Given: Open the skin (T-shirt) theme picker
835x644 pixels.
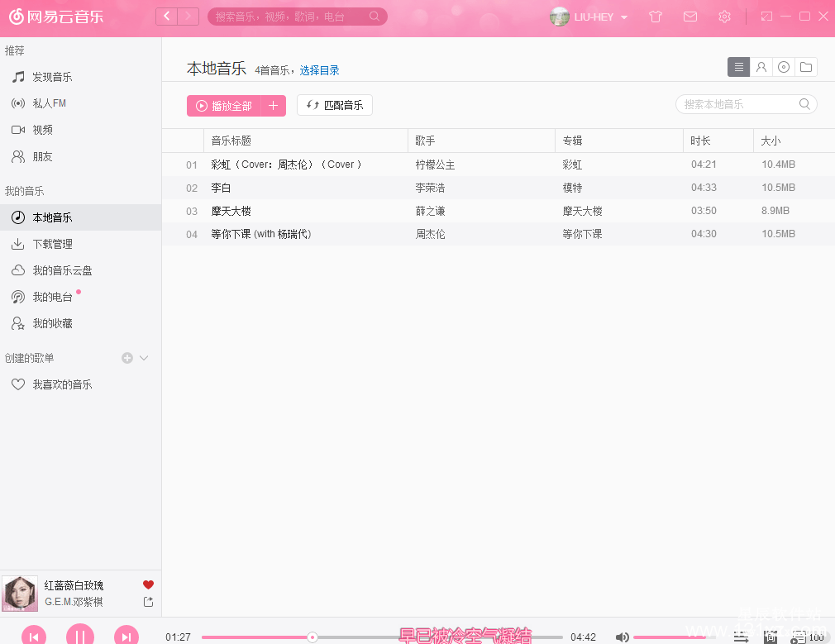Looking at the screenshot, I should (x=656, y=17).
